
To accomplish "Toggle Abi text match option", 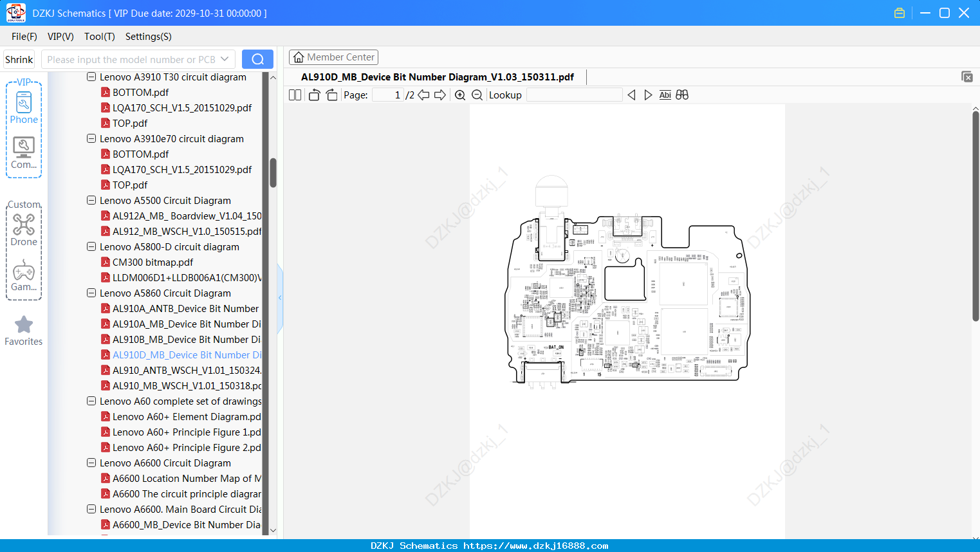I will click(x=665, y=95).
